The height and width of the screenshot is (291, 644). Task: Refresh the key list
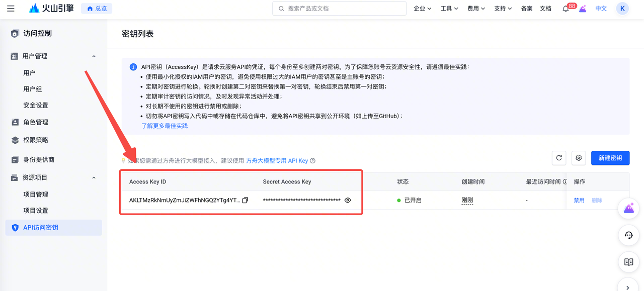point(559,158)
